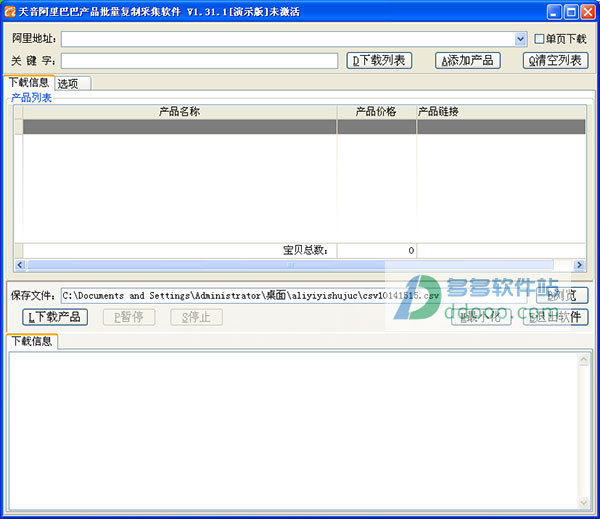Click the 最小化 minimize button near watermark

pyautogui.click(x=481, y=317)
